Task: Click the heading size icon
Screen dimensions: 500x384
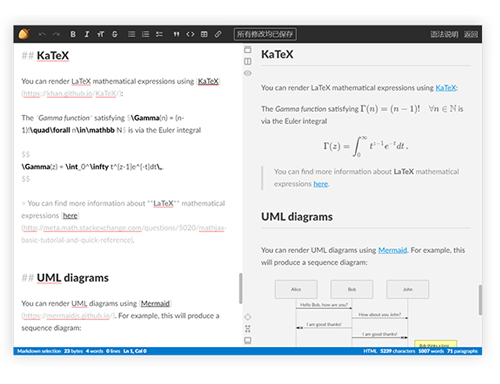Action: tap(101, 34)
